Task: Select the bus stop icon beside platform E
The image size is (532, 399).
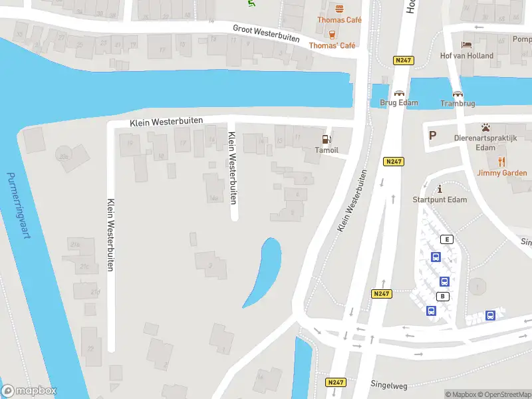Action: pos(436,257)
